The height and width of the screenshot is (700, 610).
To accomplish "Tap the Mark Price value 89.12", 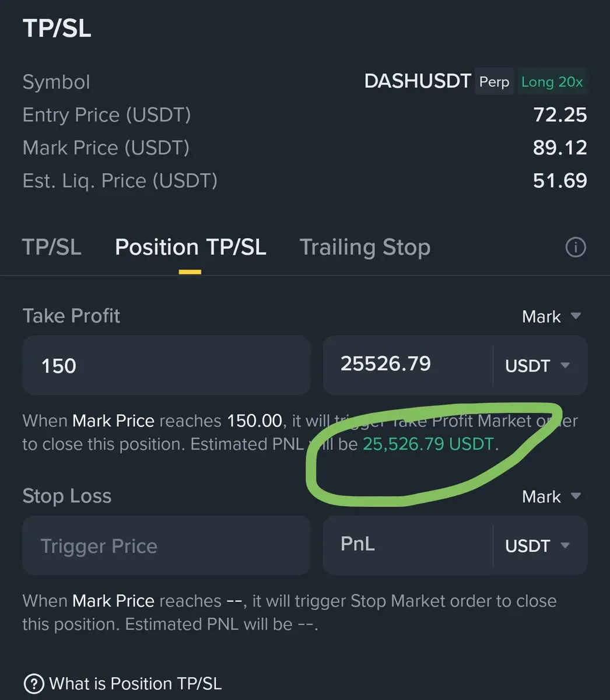I will tap(560, 148).
